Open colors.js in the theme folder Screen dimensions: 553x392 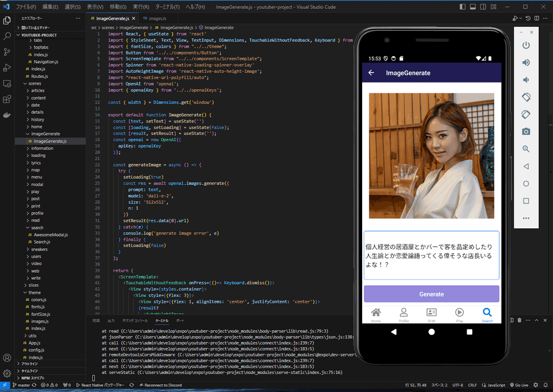tap(39, 300)
